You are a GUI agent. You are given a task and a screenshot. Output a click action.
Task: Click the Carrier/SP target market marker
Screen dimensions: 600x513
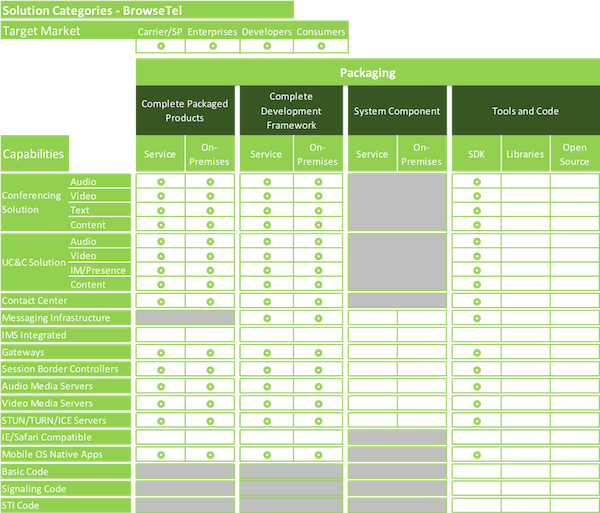point(160,46)
